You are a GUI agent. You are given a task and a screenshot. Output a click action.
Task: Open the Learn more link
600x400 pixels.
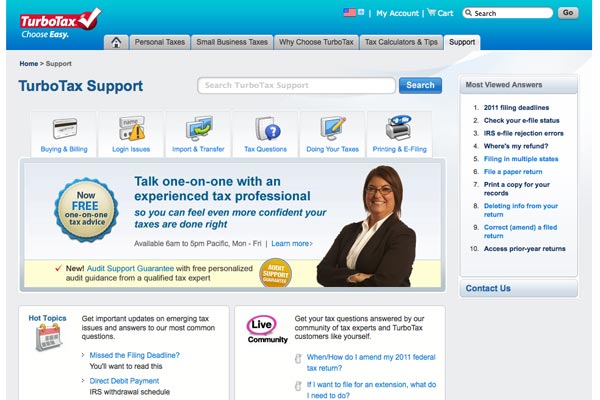[x=291, y=243]
